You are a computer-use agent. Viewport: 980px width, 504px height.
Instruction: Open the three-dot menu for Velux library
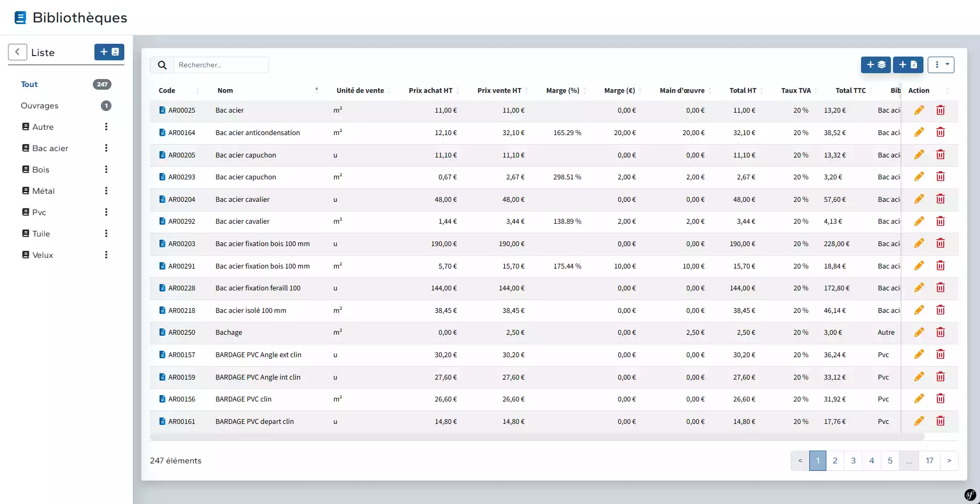click(x=106, y=255)
